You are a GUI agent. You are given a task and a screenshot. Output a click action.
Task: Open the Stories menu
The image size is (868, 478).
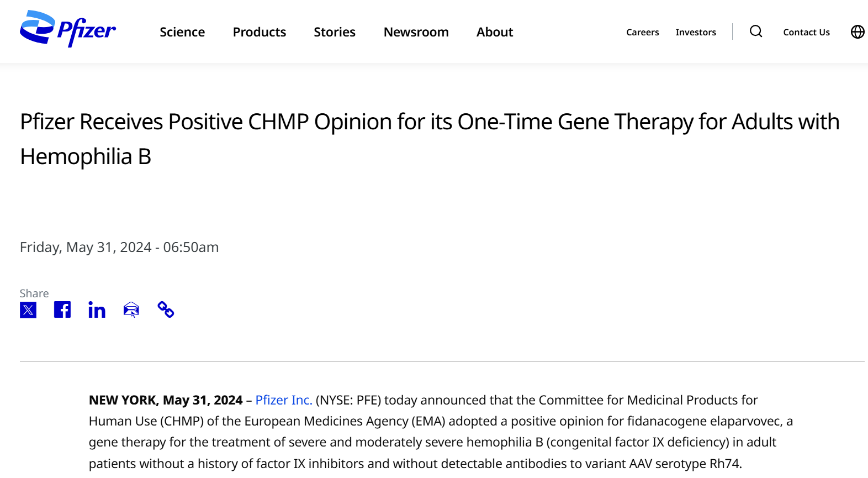pos(335,32)
